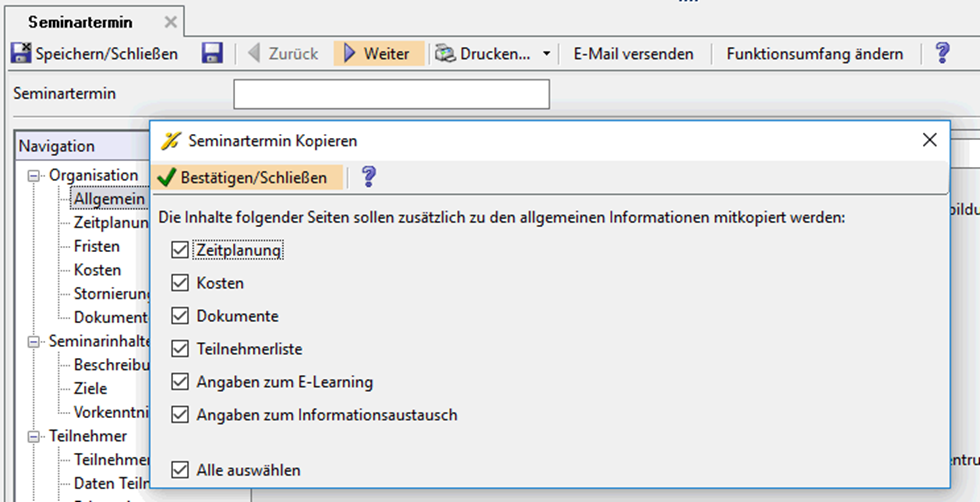Click the E-Mail versenden button

click(x=633, y=54)
